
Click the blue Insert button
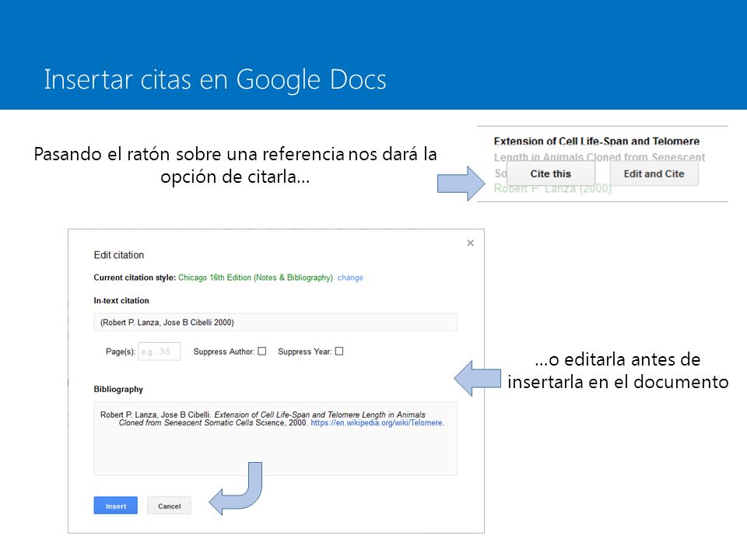[116, 506]
